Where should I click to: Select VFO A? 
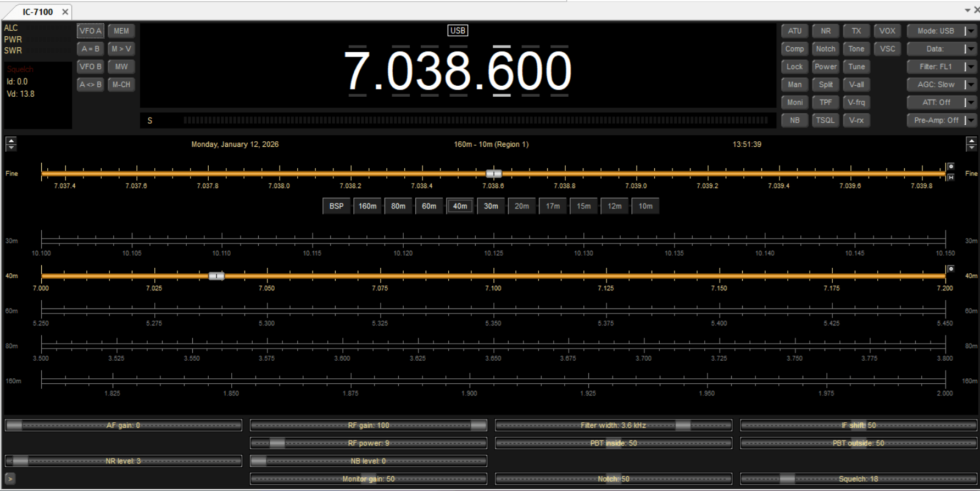tap(91, 31)
